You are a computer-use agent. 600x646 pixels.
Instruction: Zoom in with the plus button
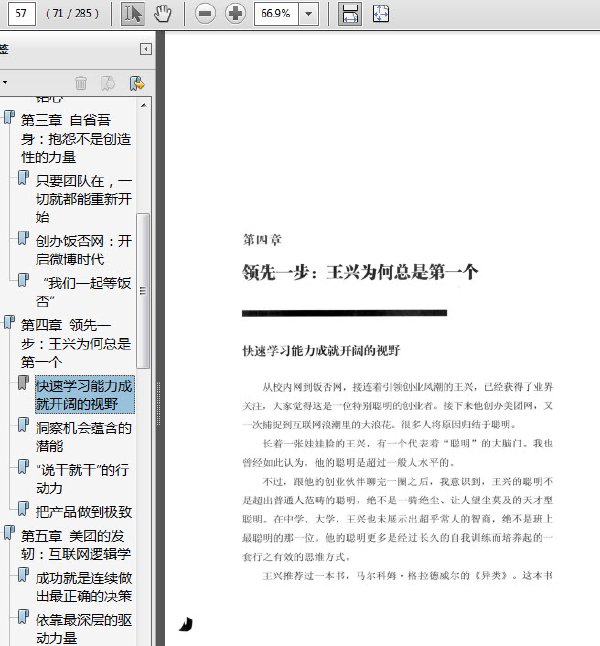click(235, 14)
